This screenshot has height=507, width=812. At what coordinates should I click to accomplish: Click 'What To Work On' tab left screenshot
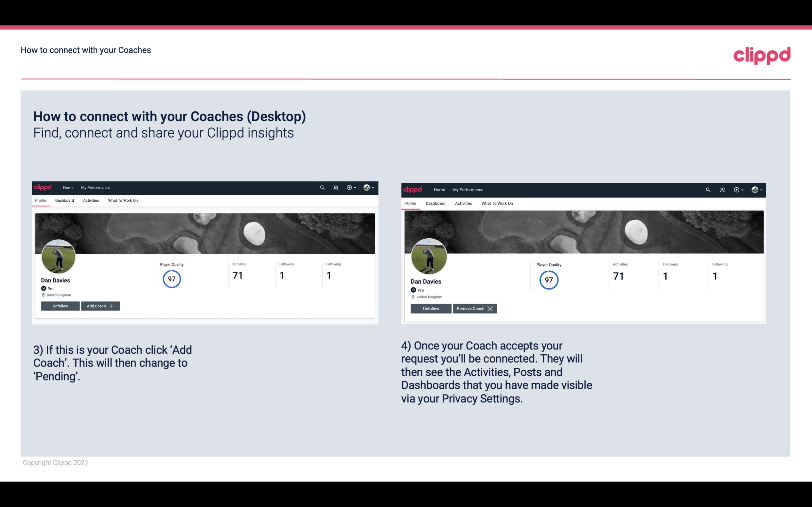tap(123, 200)
